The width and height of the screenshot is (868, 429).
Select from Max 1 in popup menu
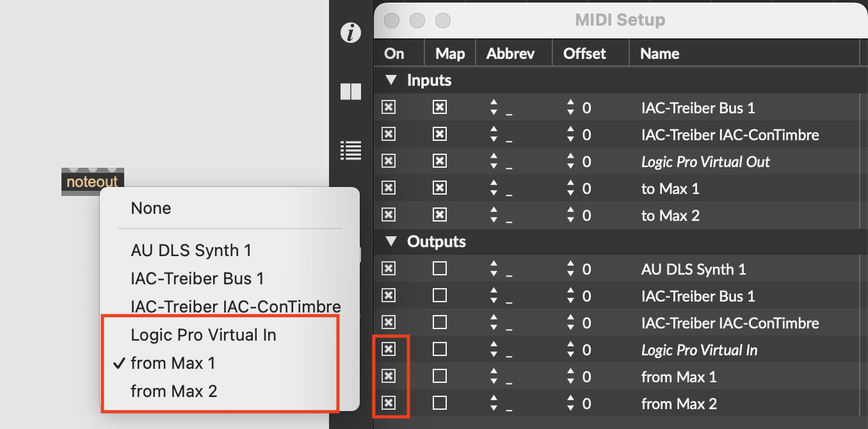coord(173,363)
